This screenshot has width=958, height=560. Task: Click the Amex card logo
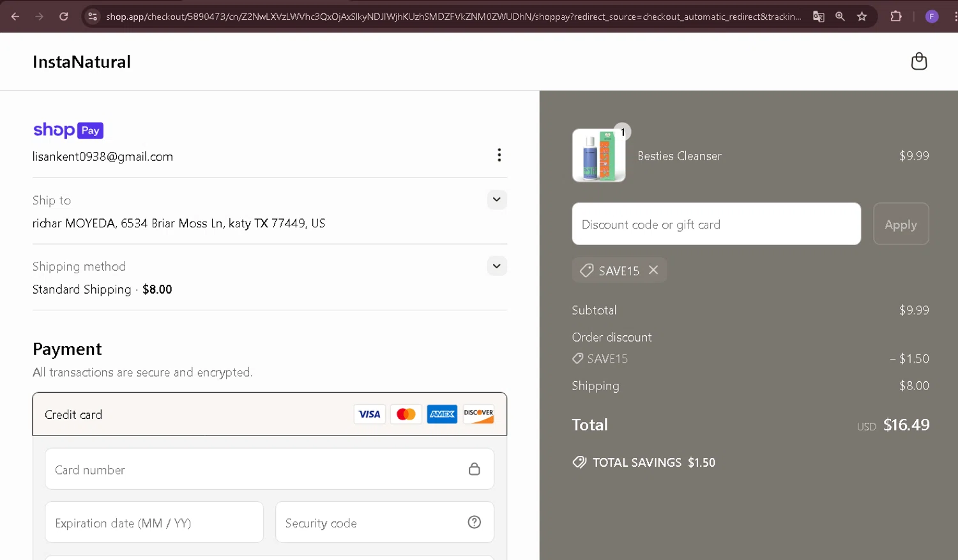[442, 414]
